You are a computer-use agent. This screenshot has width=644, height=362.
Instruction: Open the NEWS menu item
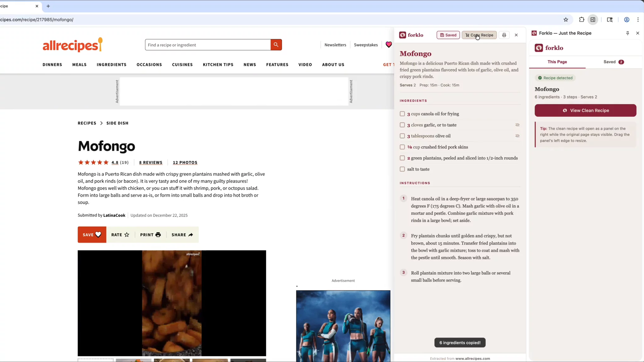(250, 64)
